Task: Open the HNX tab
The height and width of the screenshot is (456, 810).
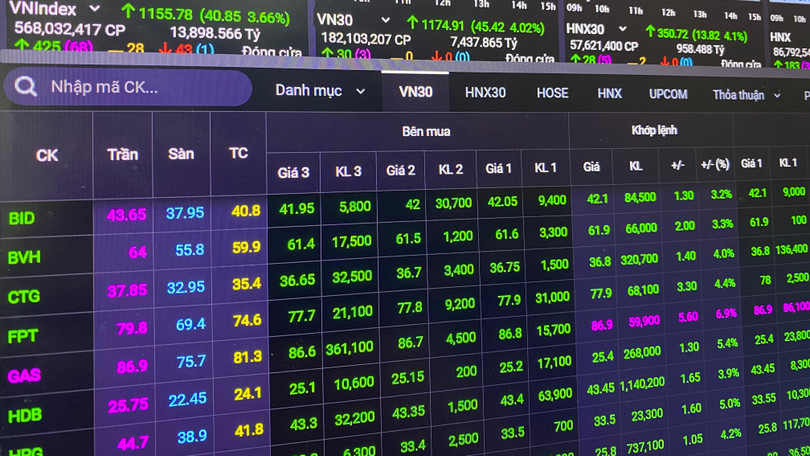Action: coord(609,94)
